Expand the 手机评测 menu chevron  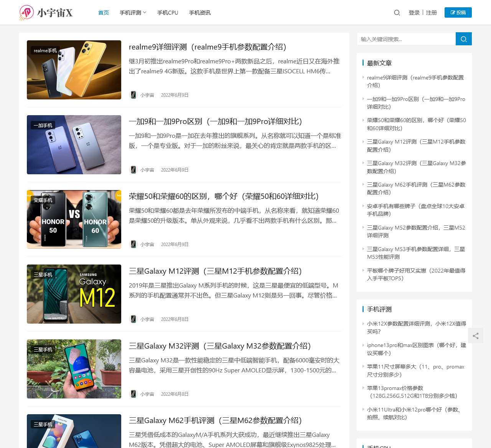[x=145, y=13]
